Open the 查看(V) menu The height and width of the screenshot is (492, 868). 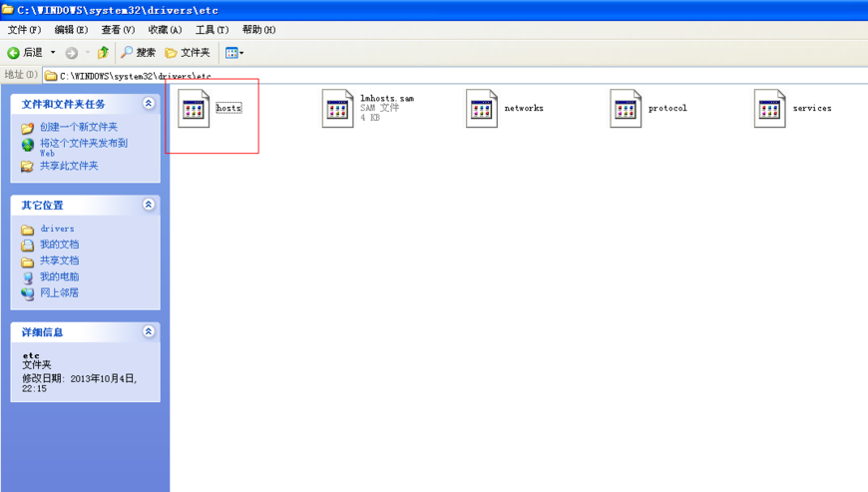click(x=118, y=29)
